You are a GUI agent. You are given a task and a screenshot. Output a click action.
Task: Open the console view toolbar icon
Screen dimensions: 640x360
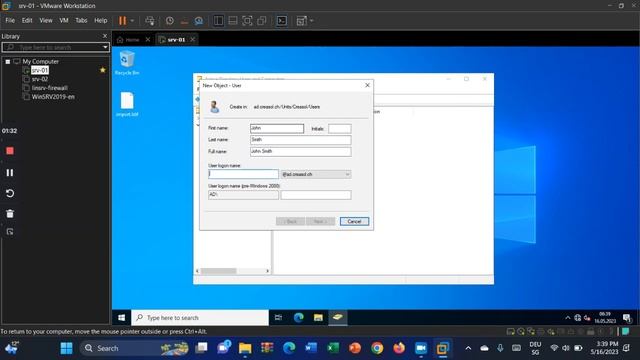pyautogui.click(x=282, y=20)
